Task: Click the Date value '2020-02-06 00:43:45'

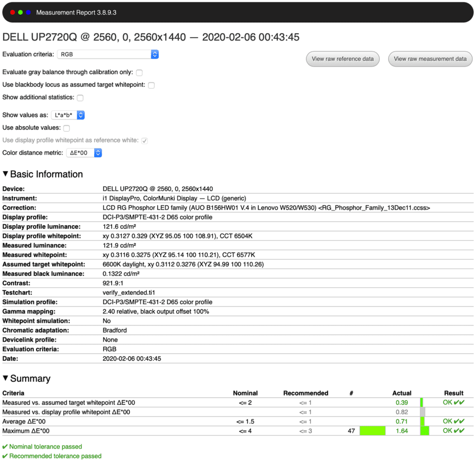Action: pyautogui.click(x=132, y=358)
